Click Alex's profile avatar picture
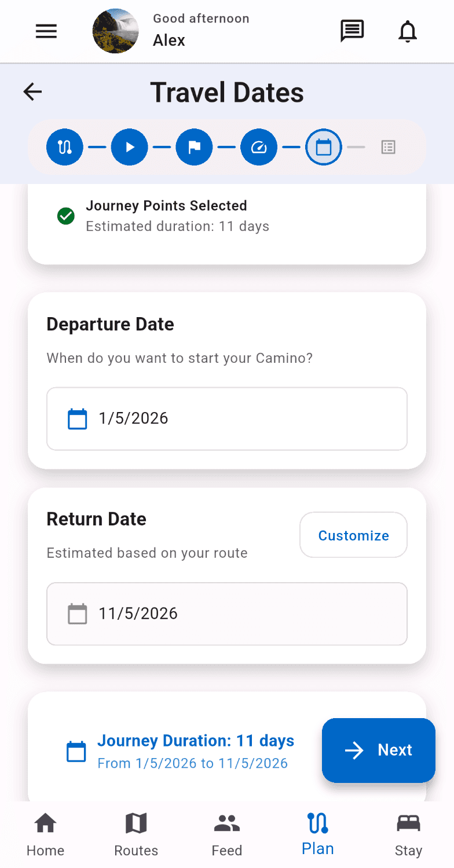The image size is (454, 868). click(x=116, y=31)
